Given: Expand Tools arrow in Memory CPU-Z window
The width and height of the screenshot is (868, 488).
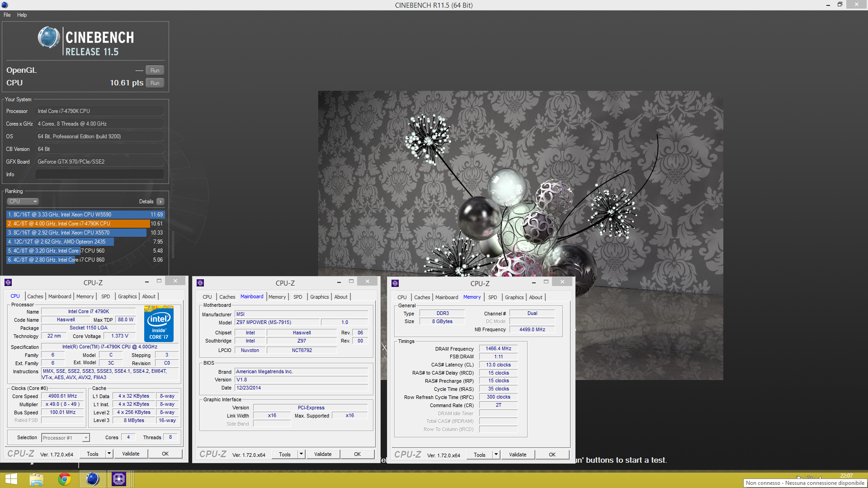Looking at the screenshot, I should [x=496, y=455].
